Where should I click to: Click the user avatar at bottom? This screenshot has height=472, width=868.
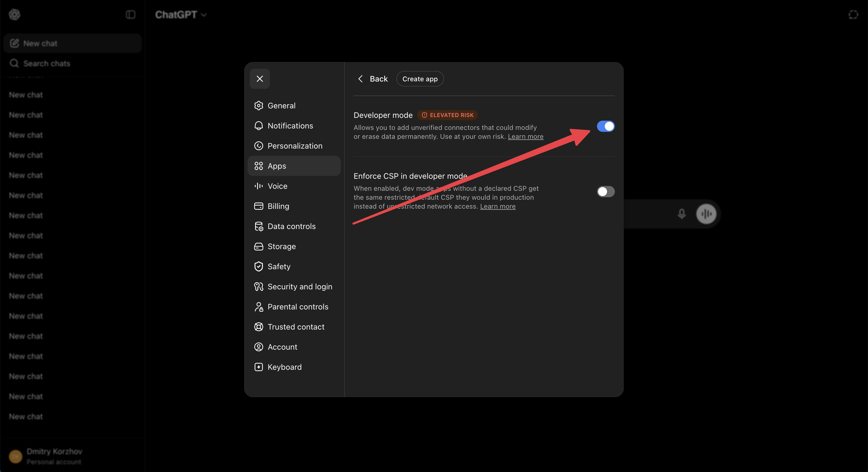16,456
